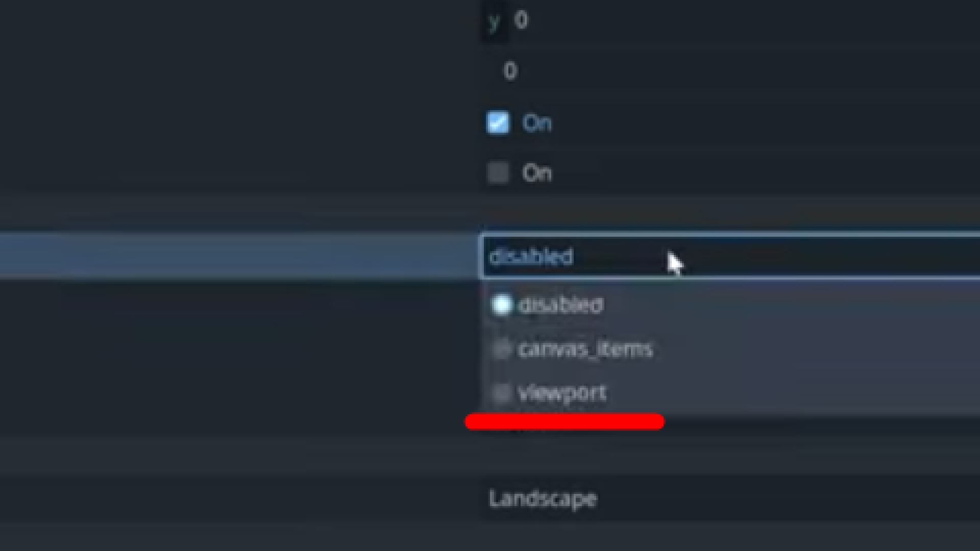Click the radio icon next to canvas_items

point(501,349)
